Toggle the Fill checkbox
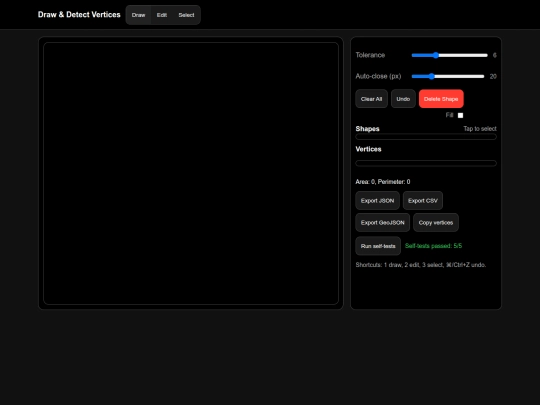This screenshot has width=540, height=405. (460, 115)
